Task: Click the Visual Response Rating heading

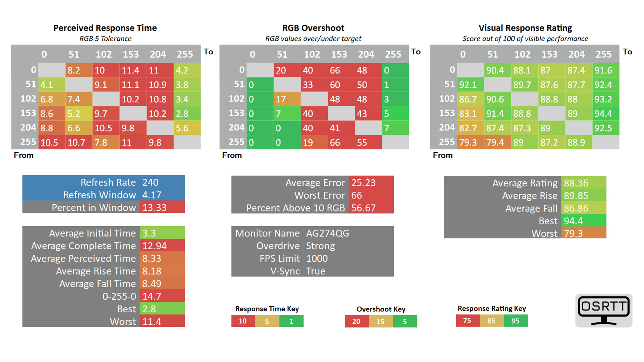Action: 525,28
